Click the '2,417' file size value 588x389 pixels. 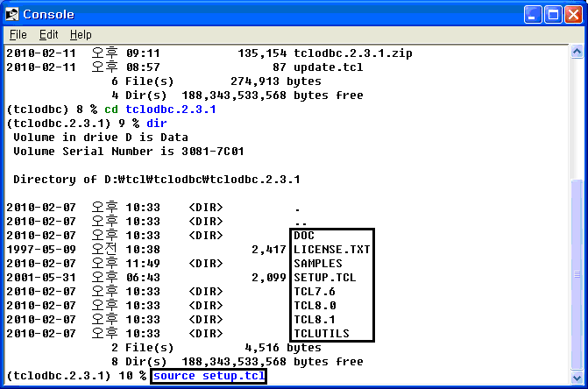click(269, 250)
